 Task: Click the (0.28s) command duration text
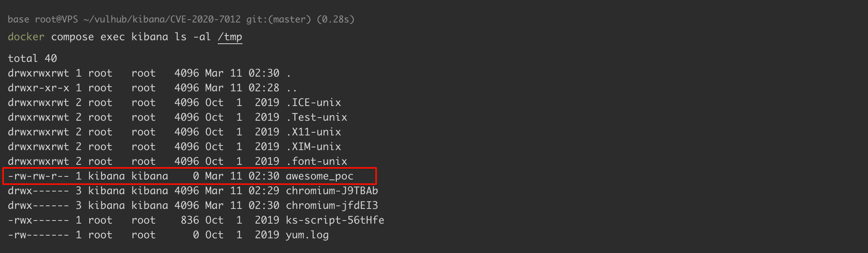click(x=335, y=19)
